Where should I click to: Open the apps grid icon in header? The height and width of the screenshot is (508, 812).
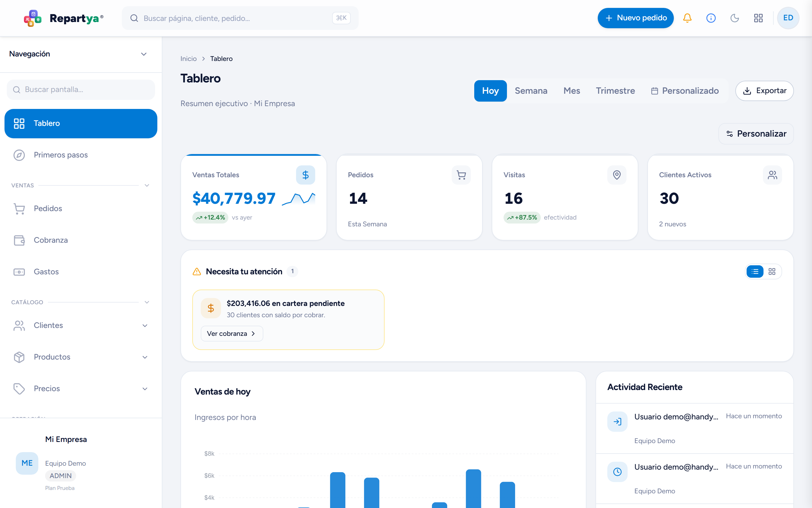coord(758,18)
